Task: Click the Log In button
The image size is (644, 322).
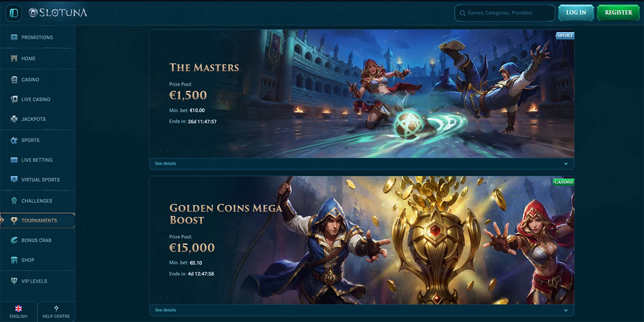Action: point(576,12)
